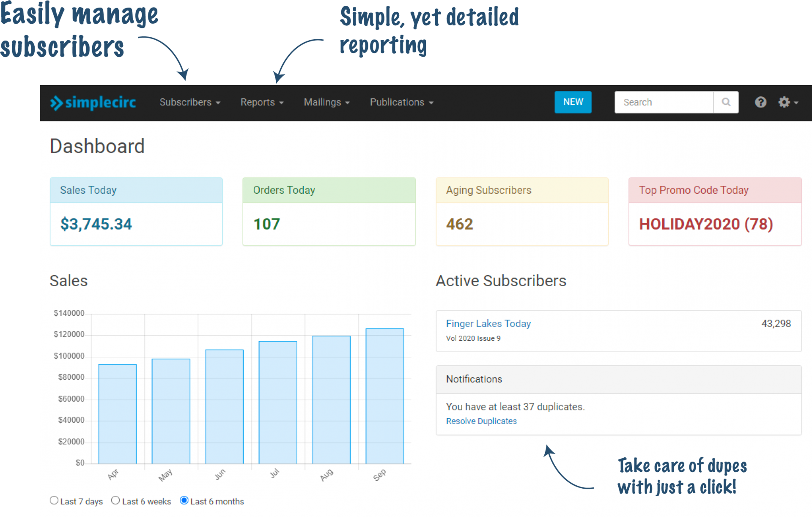Viewport: 812px width, 517px height.
Task: Open help via question mark icon
Action: (x=760, y=102)
